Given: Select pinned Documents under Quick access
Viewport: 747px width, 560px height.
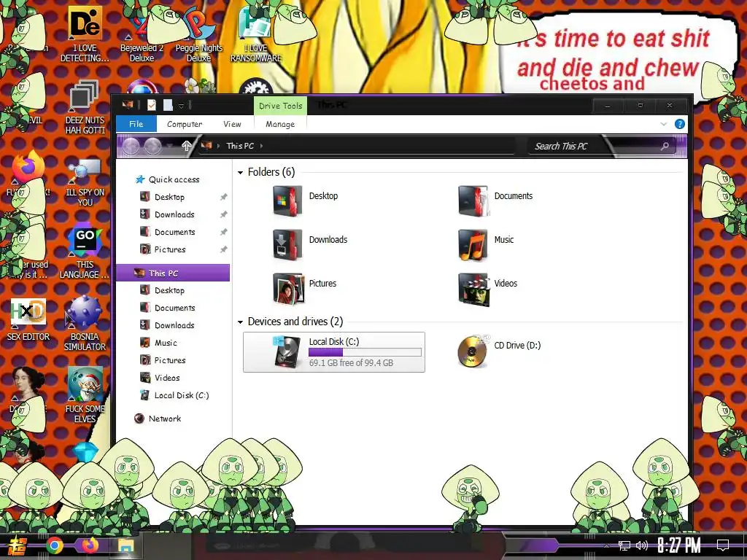Looking at the screenshot, I should (x=175, y=232).
